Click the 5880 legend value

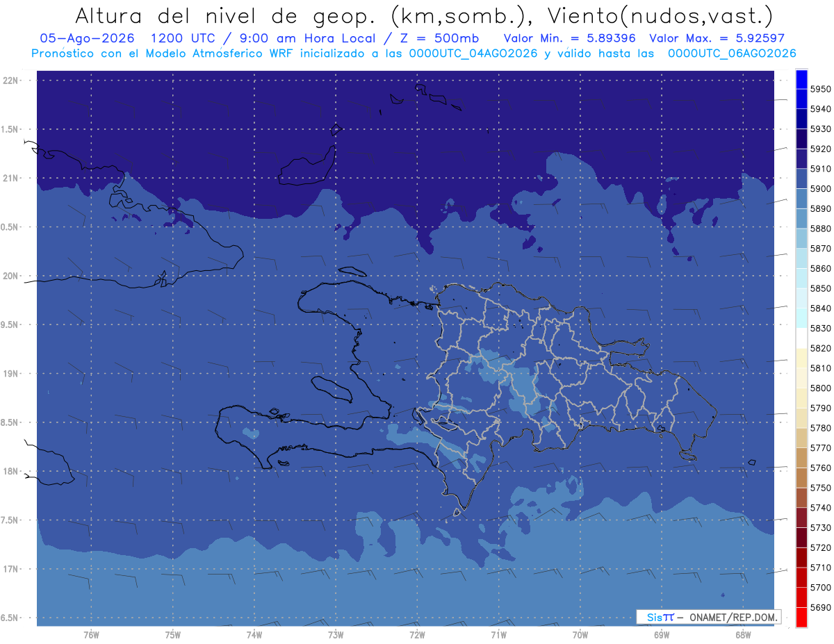point(820,229)
